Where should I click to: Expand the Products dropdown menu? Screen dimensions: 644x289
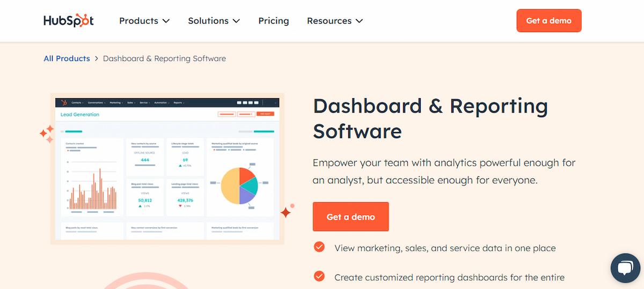(144, 21)
